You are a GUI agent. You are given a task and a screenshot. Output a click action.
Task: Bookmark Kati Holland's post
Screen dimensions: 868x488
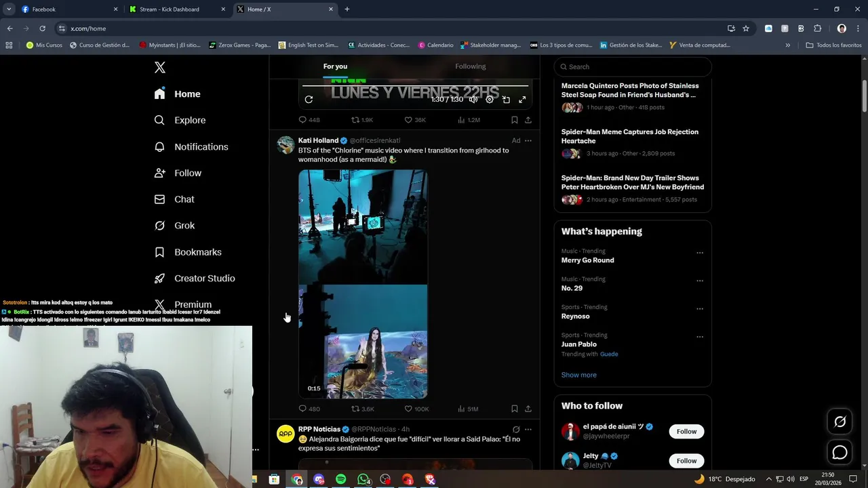click(x=515, y=409)
